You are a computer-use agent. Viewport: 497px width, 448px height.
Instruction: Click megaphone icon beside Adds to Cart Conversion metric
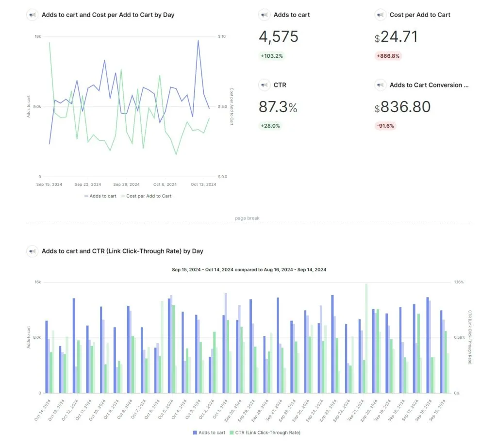(381, 85)
